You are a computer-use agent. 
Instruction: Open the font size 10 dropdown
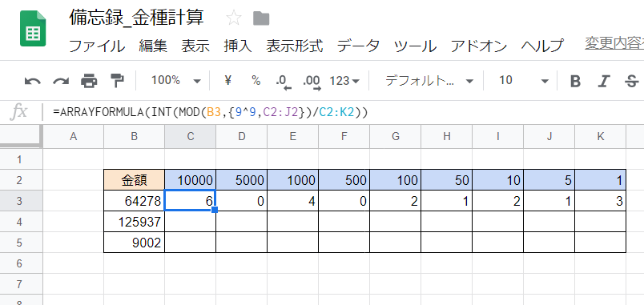click(x=524, y=81)
